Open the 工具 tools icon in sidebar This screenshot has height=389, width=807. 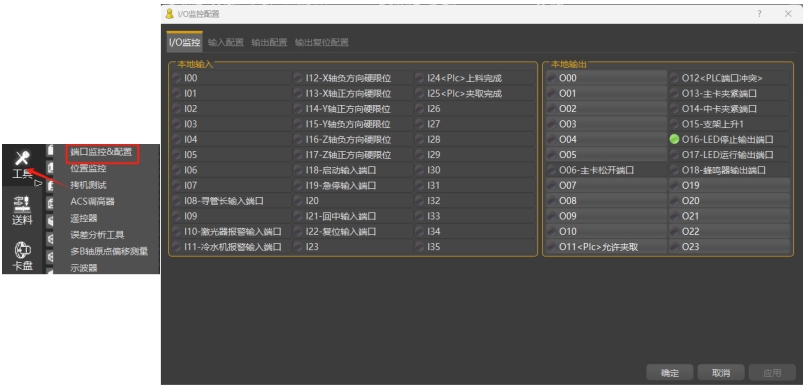pyautogui.click(x=22, y=166)
